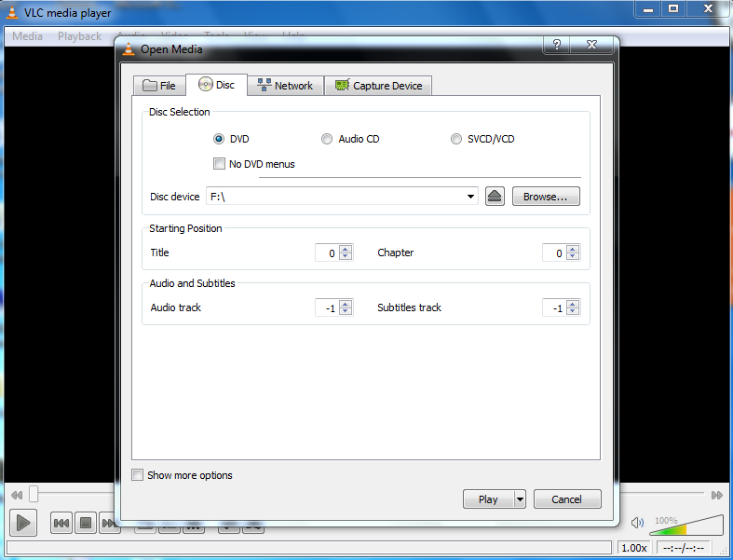Open the Play button dropdown arrow
Screen dimensions: 733x560
pos(520,499)
